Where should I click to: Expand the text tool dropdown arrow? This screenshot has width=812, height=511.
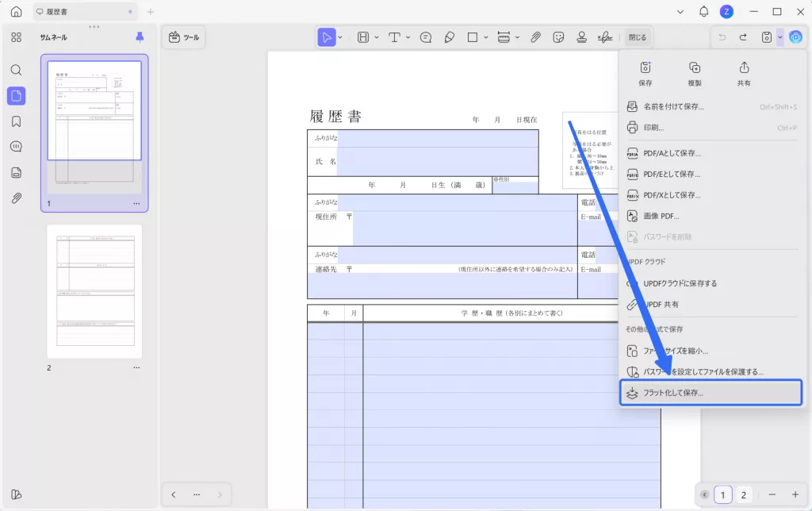[x=408, y=37]
